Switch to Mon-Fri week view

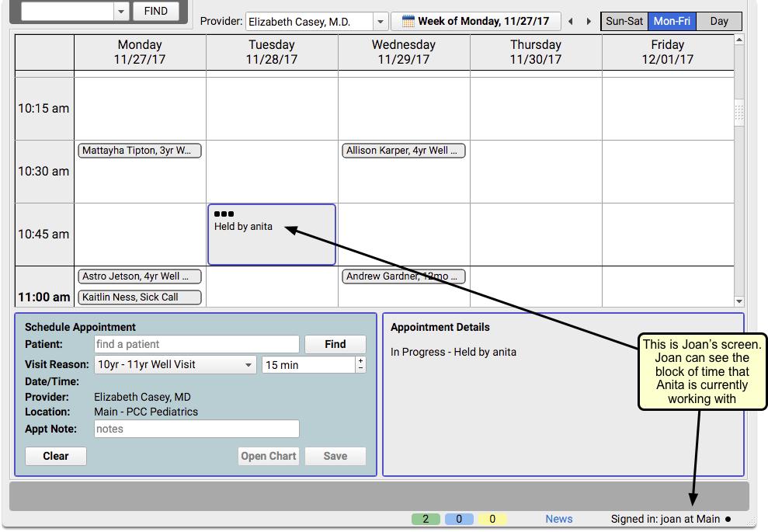click(672, 22)
